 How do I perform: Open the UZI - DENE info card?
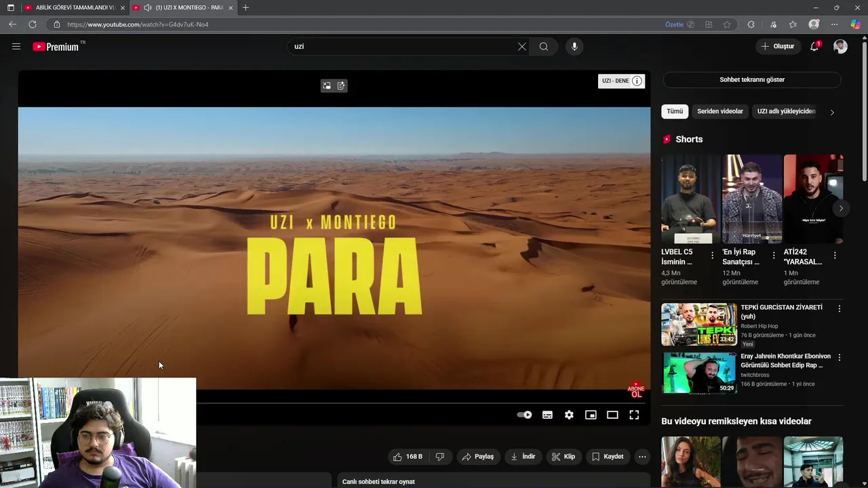pos(621,81)
